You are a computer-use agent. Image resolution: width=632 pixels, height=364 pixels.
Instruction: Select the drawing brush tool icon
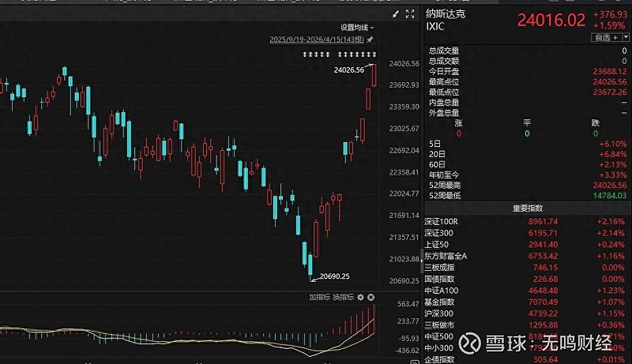[x=396, y=14]
